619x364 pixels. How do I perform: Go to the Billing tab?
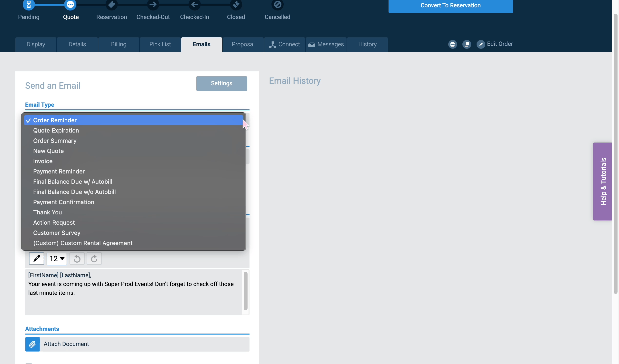click(119, 44)
